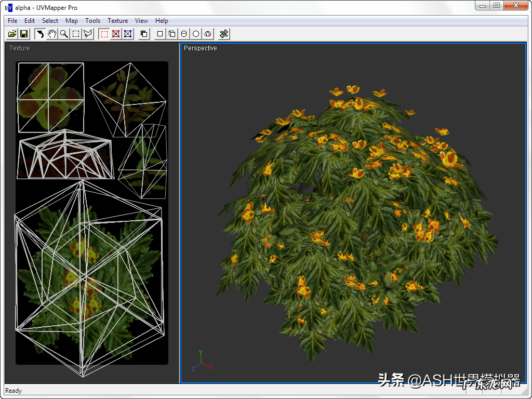Screen dimensions: 532x399
Task: Click the green swap arrows icon
Action: (x=224, y=34)
